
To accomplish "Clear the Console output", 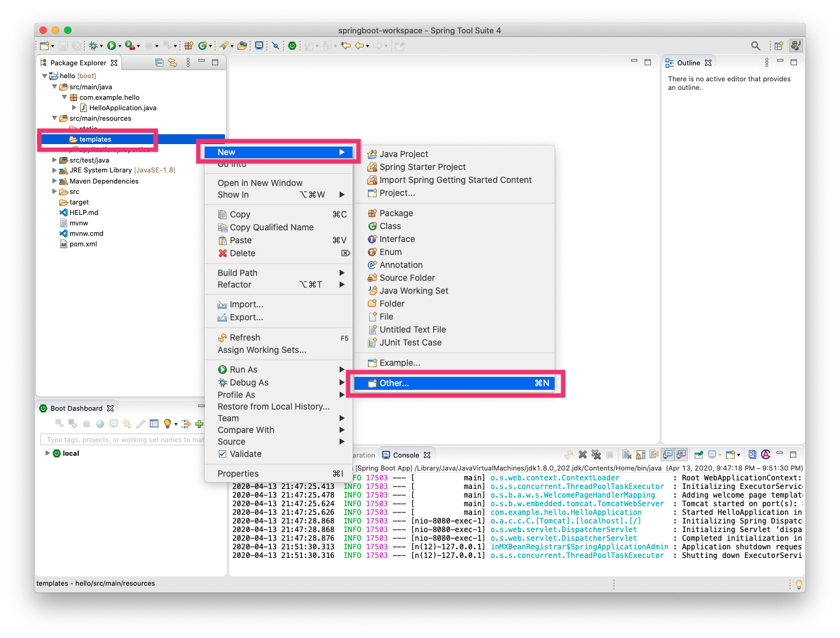I will click(x=626, y=454).
